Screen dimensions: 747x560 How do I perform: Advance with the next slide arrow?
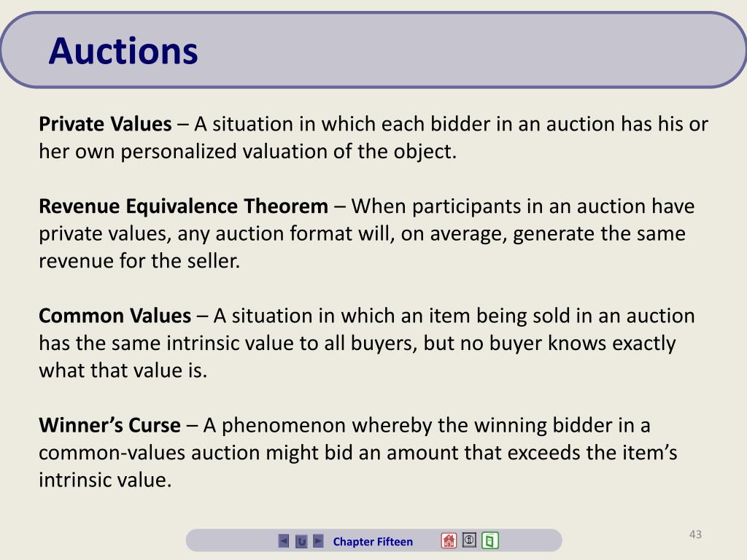point(318,541)
